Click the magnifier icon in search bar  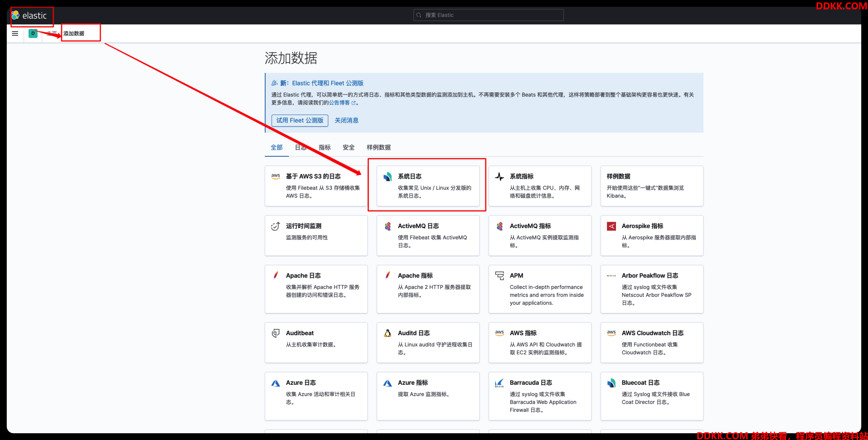pos(419,15)
